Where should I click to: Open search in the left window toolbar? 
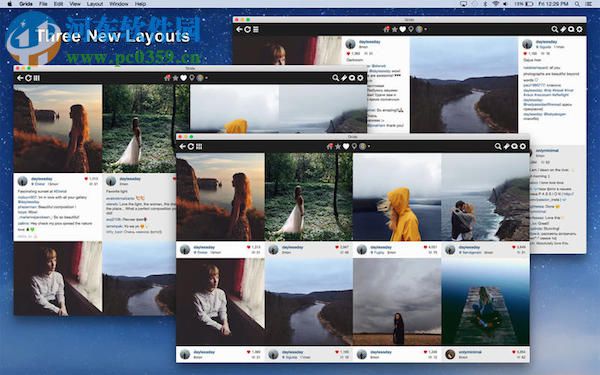click(336, 78)
